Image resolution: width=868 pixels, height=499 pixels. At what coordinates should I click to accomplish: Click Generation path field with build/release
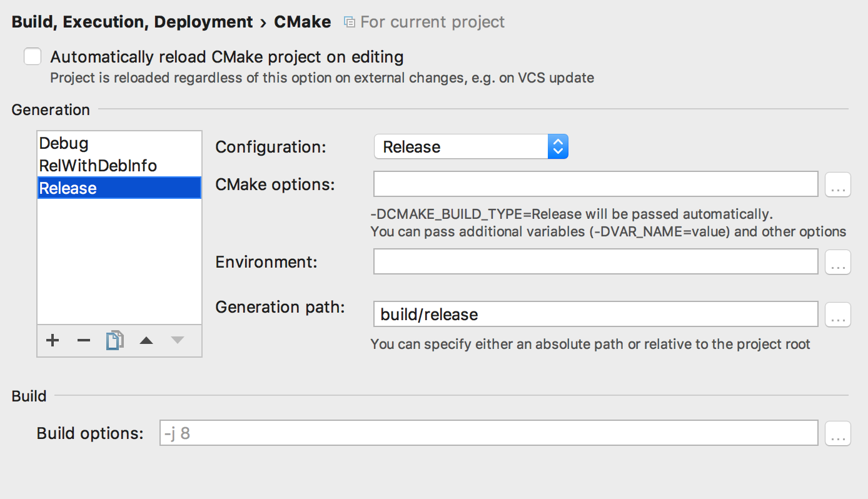[x=595, y=315]
